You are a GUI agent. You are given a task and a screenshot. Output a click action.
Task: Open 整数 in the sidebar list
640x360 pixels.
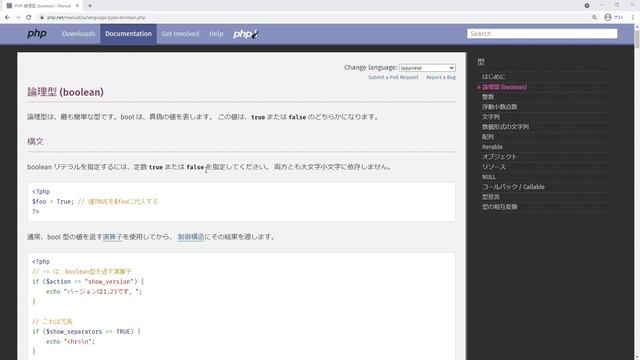point(488,97)
